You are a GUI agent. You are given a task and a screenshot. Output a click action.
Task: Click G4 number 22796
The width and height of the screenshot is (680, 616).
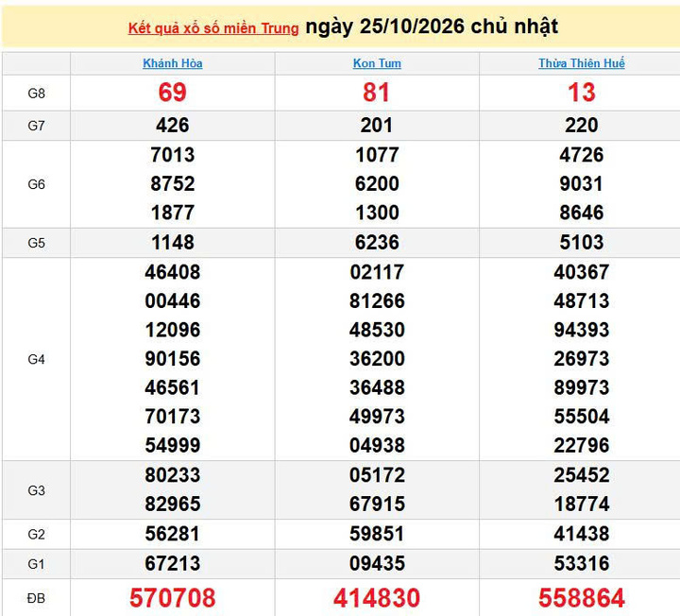(582, 446)
